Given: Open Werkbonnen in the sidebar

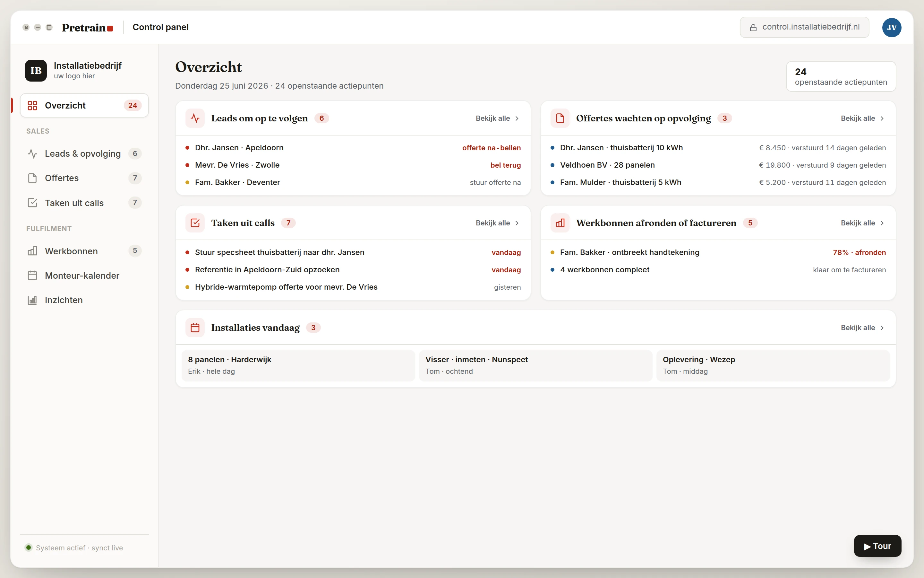Looking at the screenshot, I should (84, 251).
